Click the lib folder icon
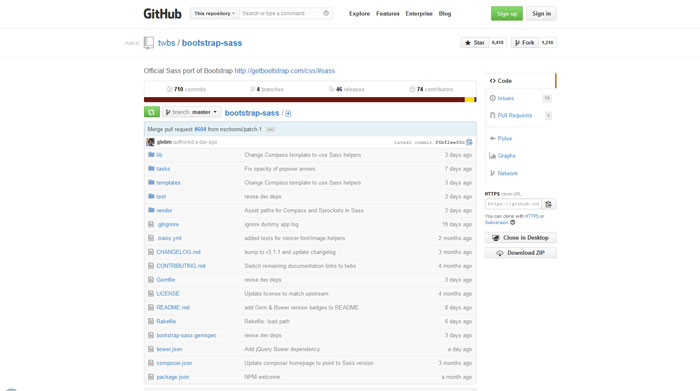 tap(151, 154)
